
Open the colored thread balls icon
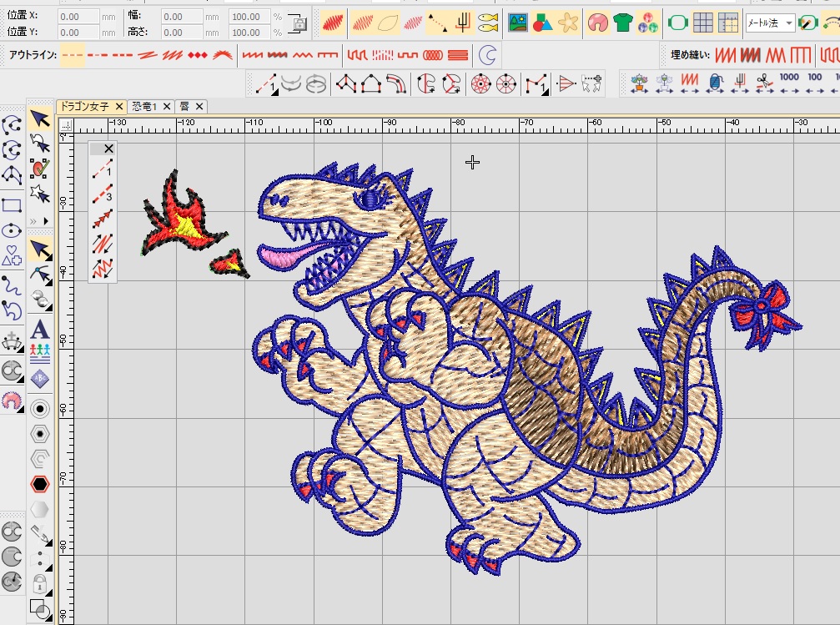coord(647,23)
